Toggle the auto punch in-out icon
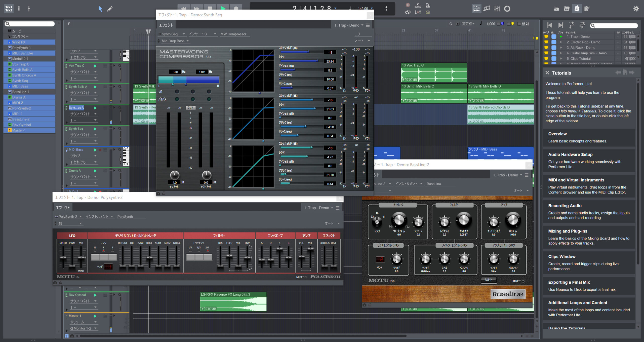644x342 pixels. (418, 12)
